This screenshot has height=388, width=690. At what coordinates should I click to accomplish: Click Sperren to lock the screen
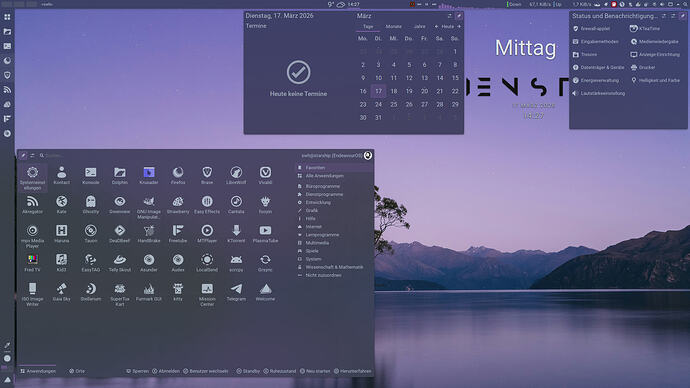point(137,371)
